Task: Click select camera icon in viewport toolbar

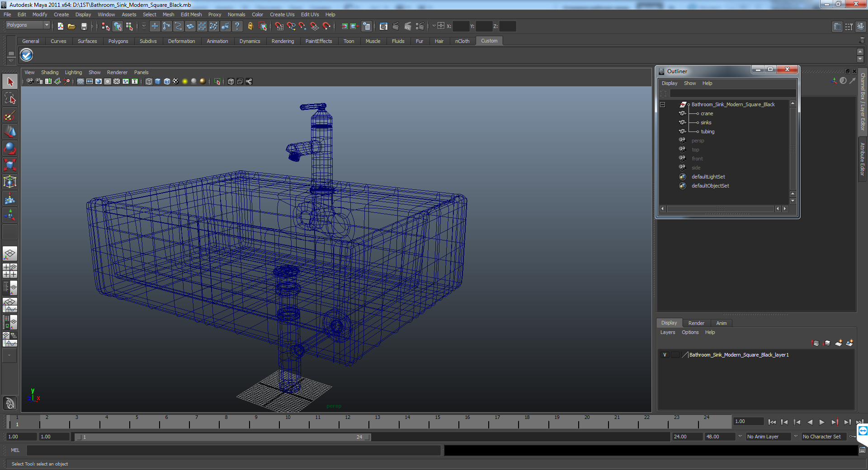Action: 30,81
